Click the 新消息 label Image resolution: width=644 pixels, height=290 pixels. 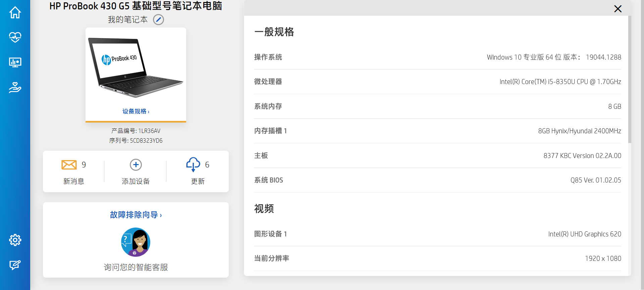(x=74, y=181)
